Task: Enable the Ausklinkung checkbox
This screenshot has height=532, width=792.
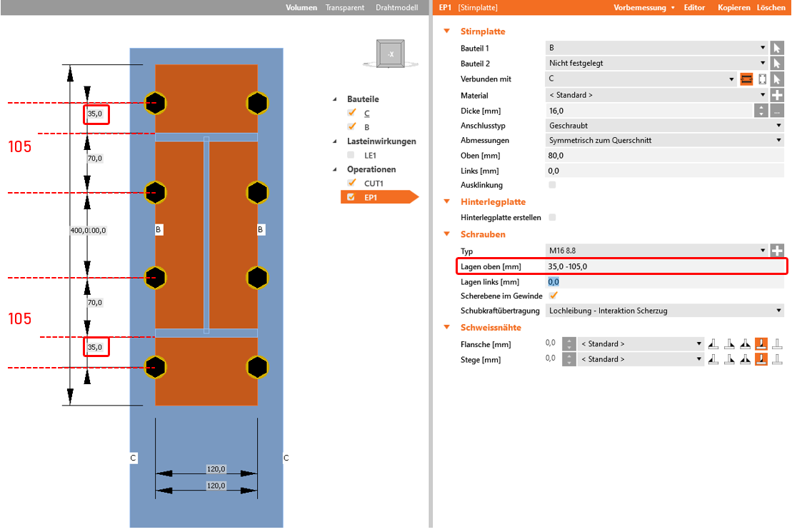Action: (x=552, y=185)
